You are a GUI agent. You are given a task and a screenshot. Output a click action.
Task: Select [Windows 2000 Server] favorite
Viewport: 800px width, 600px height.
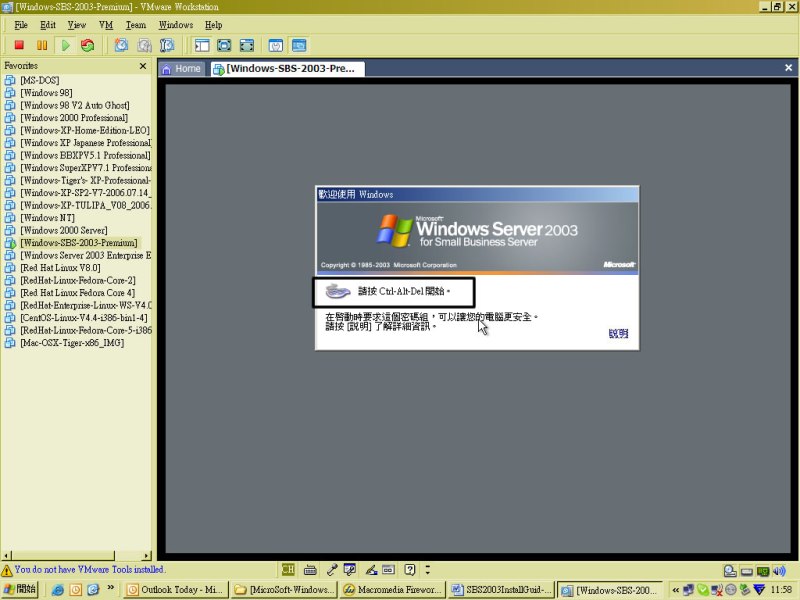(x=64, y=231)
